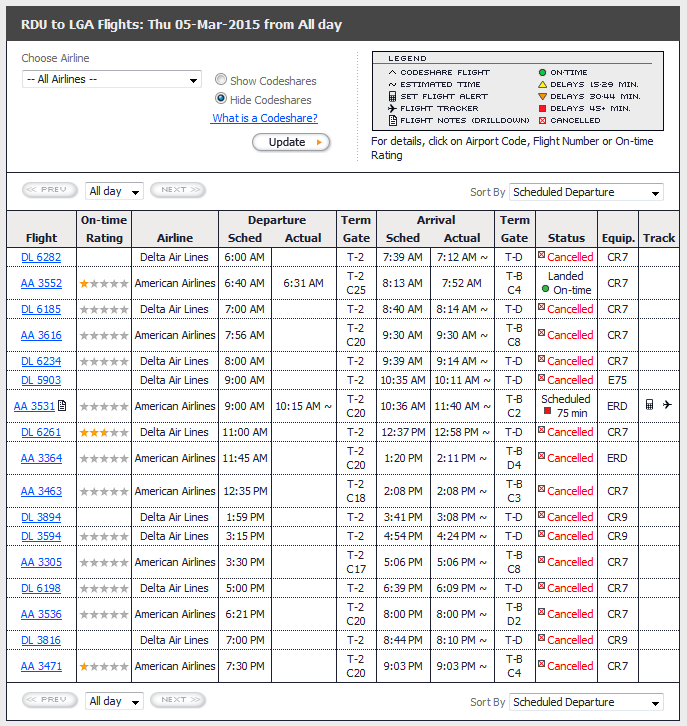This screenshot has width=687, height=726.
Task: Click Cancelled status for DL 6185
Action: [x=570, y=309]
